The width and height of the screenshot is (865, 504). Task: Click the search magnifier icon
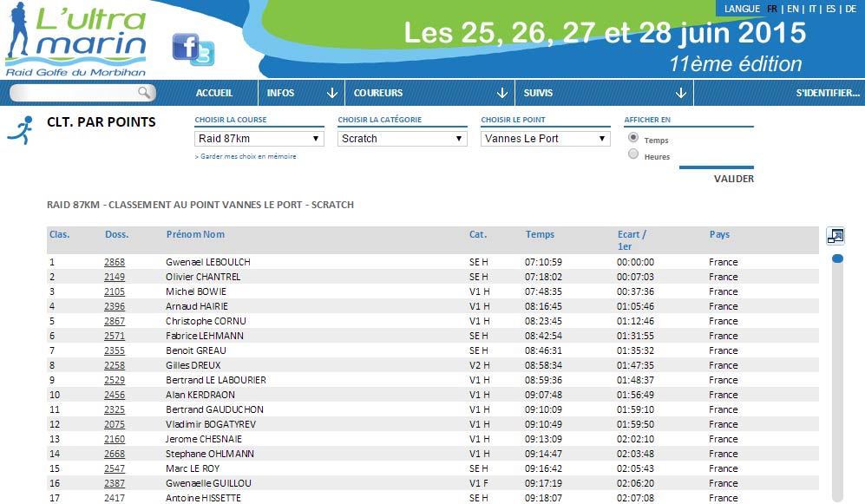click(x=145, y=93)
